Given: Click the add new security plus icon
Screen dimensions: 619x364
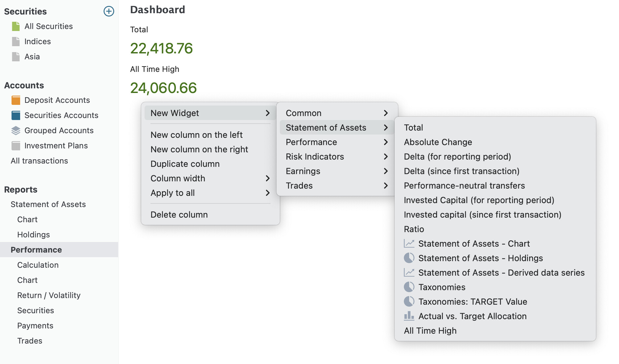Looking at the screenshot, I should (x=109, y=11).
